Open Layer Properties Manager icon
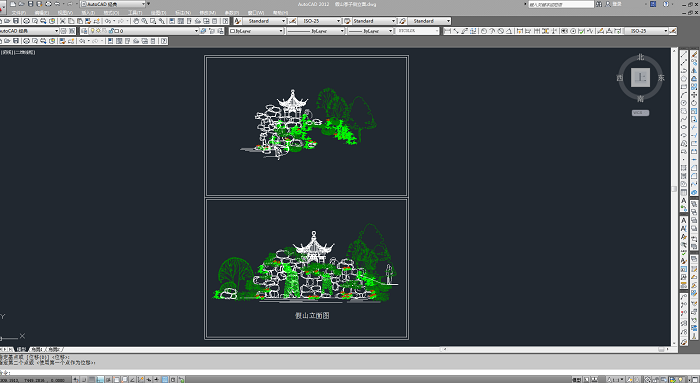 coord(84,31)
